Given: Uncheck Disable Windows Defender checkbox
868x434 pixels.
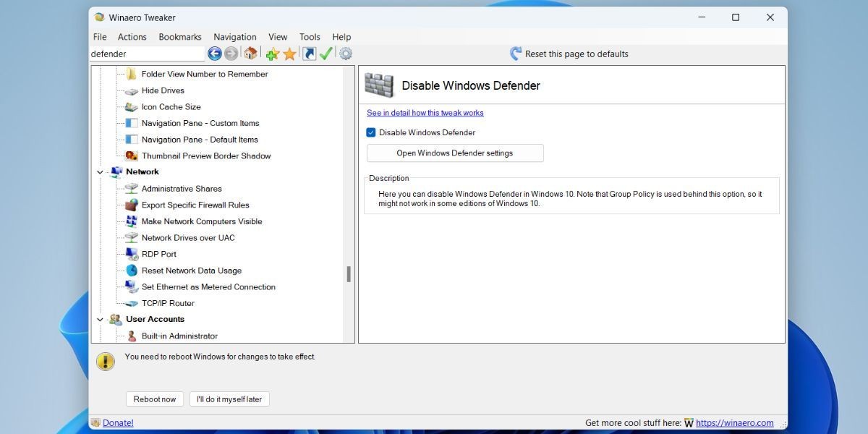Looking at the screenshot, I should [371, 132].
